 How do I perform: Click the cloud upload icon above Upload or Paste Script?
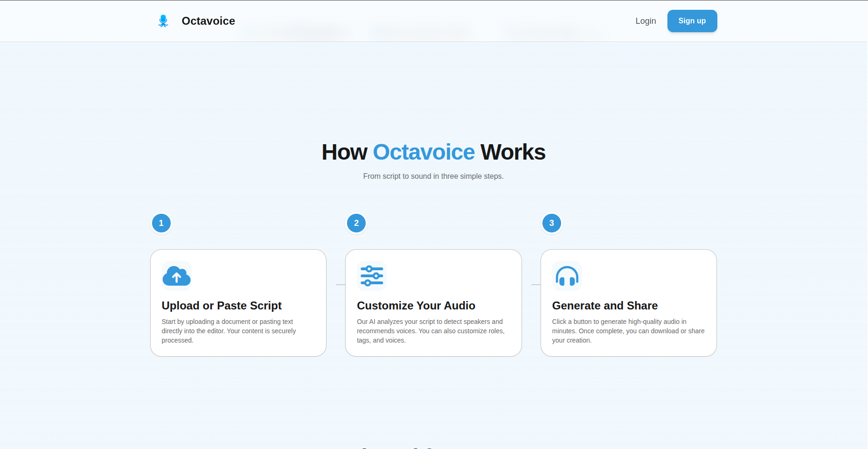pyautogui.click(x=176, y=276)
